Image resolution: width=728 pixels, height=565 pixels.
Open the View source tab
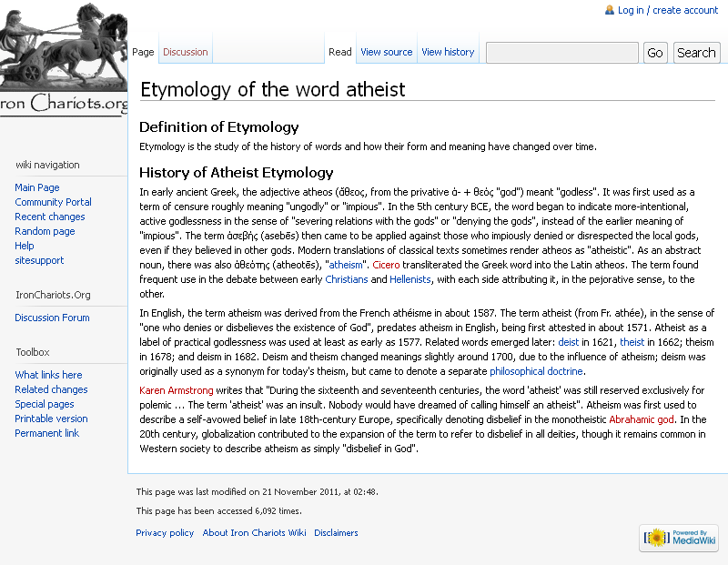(x=386, y=52)
